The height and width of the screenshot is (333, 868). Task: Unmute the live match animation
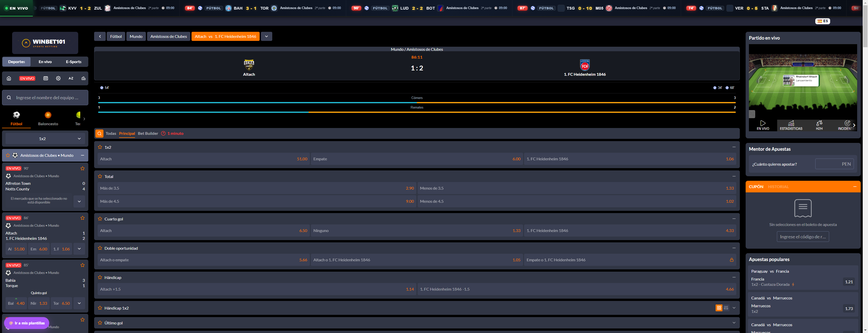coord(752,114)
